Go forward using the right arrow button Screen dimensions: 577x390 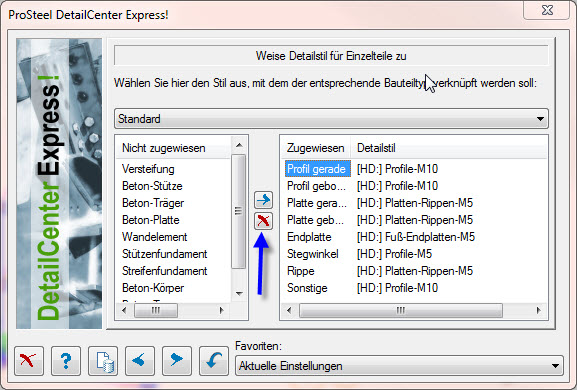coord(177,361)
